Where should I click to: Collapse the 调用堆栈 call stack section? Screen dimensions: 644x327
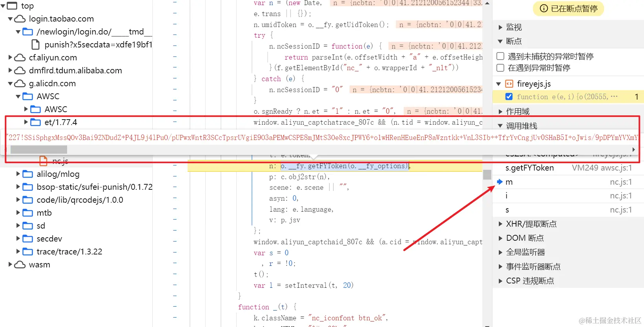500,126
